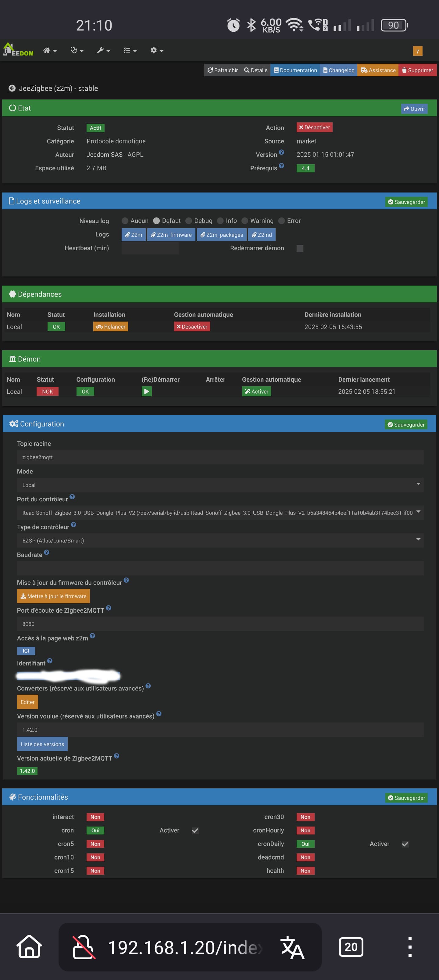Viewport: 439px width, 980px height.
Task: Click the Topic racine input field
Action: pos(220,457)
